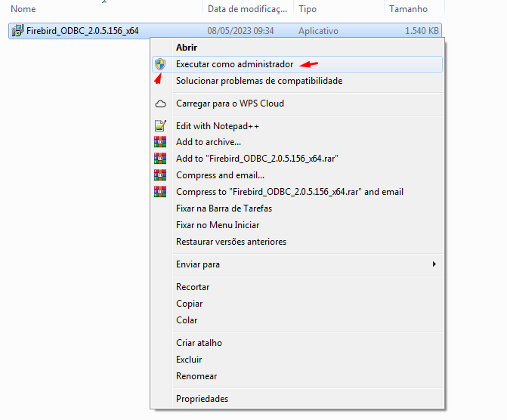Click WinRAR icon next to Add to archive

coord(160,142)
